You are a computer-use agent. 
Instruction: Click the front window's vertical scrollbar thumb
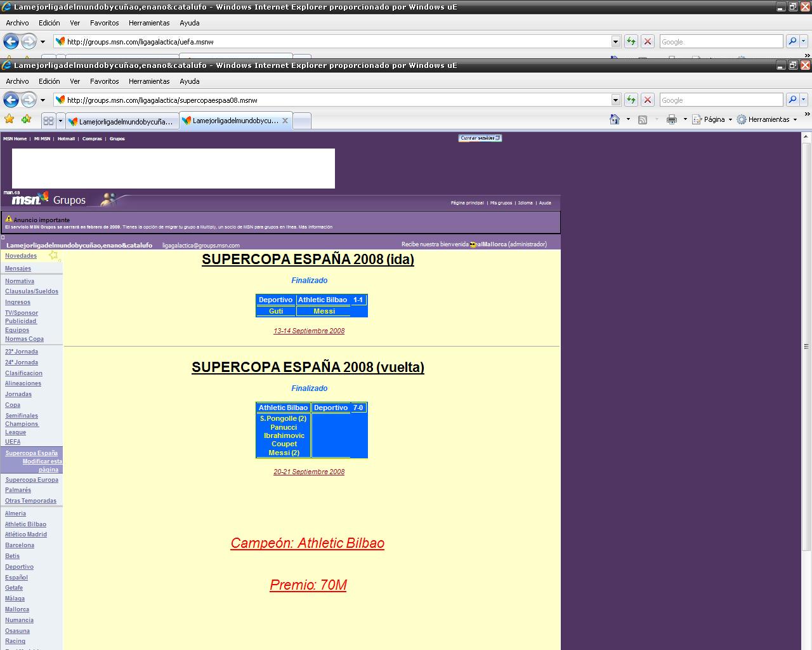806,347
